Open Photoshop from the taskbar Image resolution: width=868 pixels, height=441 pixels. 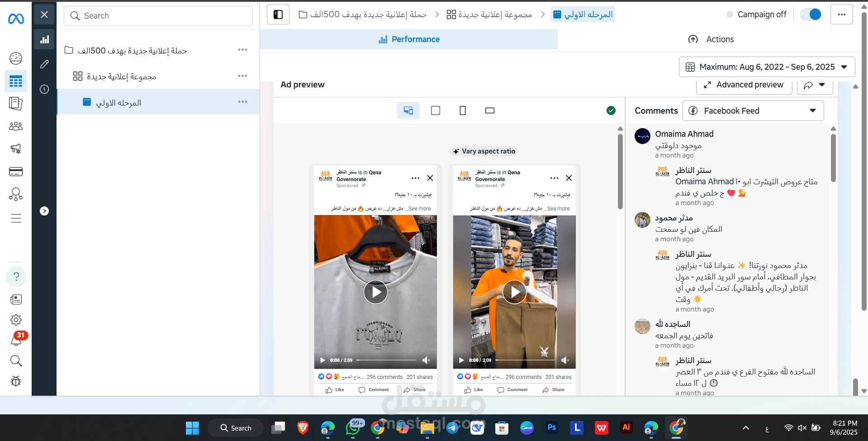pos(551,427)
